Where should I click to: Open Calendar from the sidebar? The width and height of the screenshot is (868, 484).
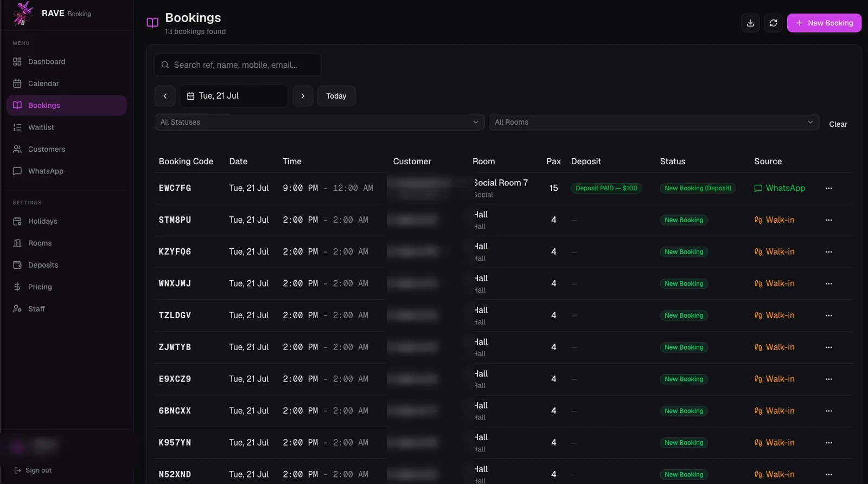66,83
